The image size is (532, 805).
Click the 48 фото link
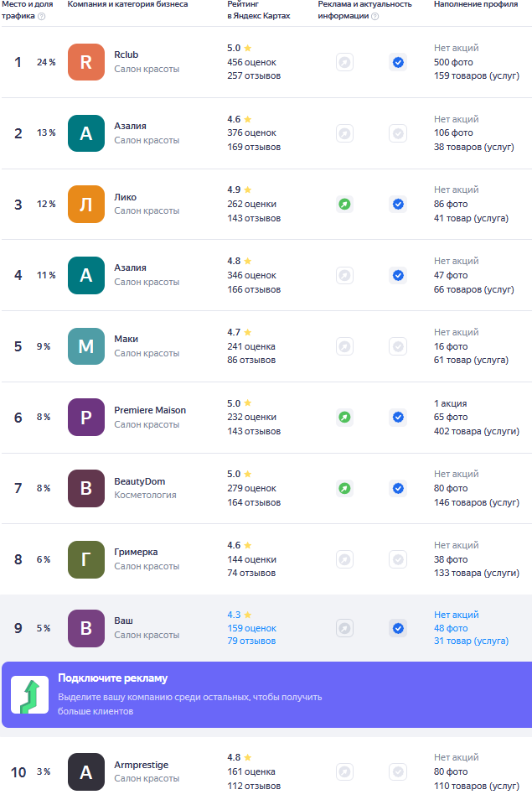pos(451,628)
